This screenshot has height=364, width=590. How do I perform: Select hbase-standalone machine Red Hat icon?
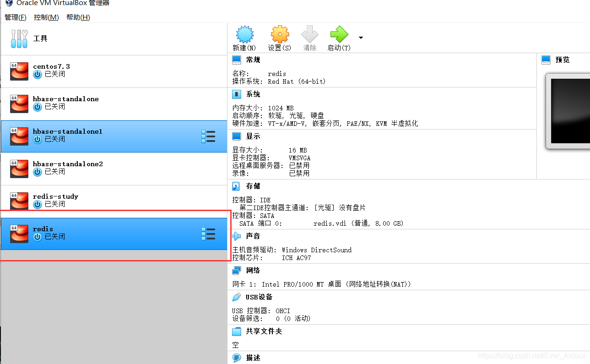(19, 103)
